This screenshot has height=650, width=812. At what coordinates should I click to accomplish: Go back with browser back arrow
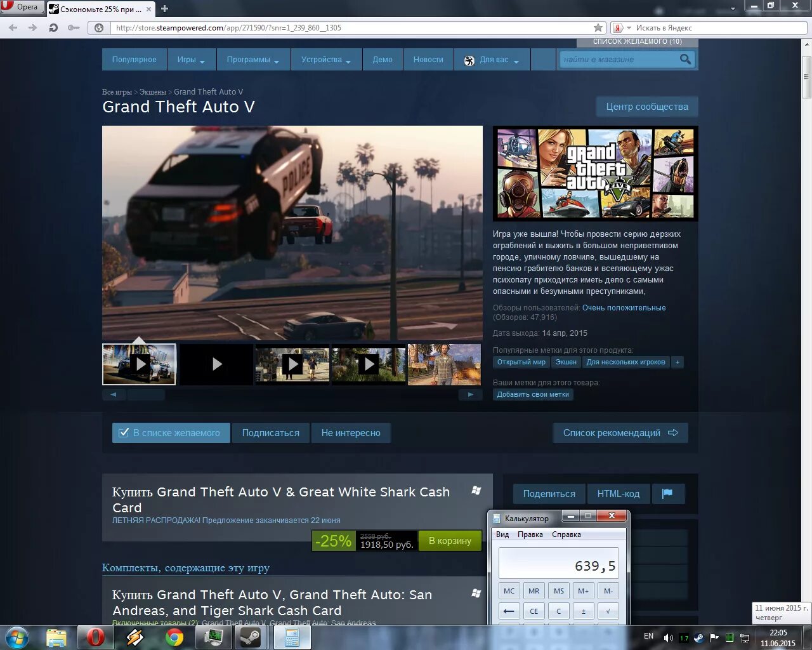(13, 27)
